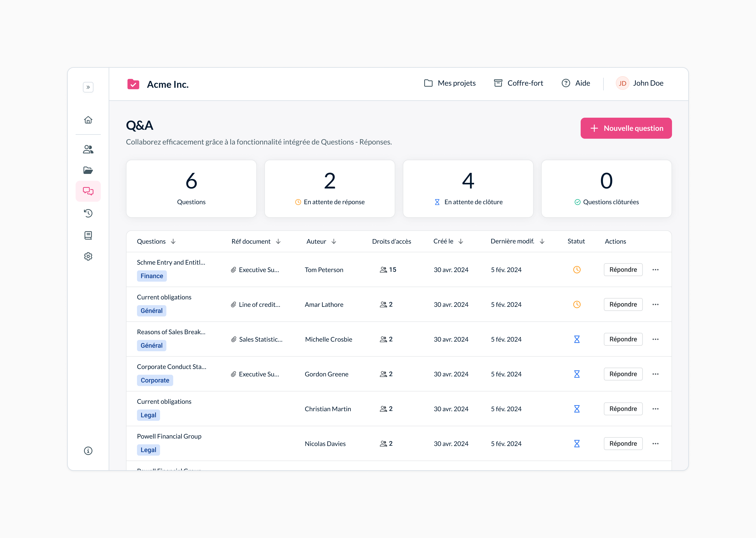This screenshot has width=756, height=538.
Task: Click the book icon in sidebar
Action: [x=88, y=235]
